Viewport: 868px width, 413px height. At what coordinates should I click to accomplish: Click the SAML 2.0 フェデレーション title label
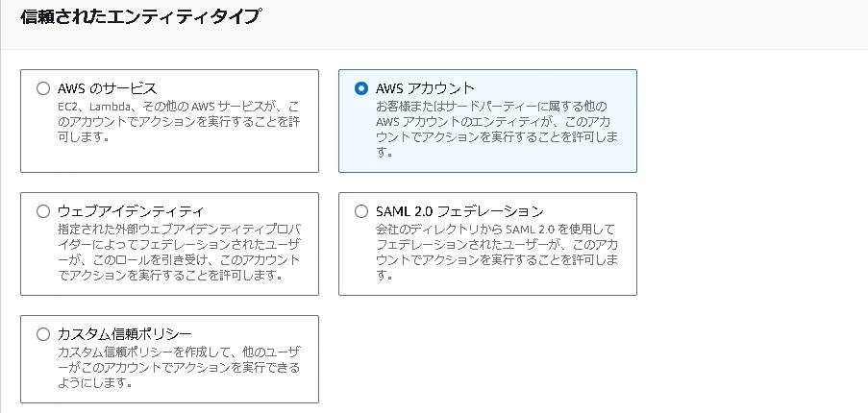point(459,211)
